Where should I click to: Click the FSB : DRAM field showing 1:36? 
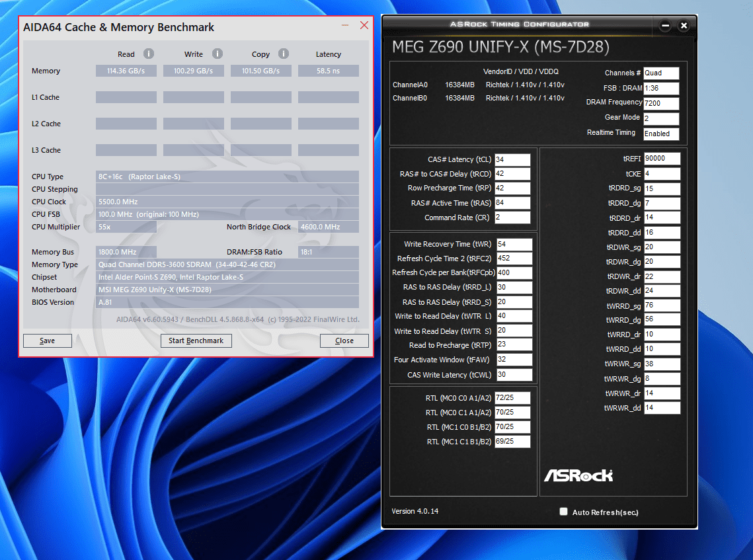click(661, 89)
